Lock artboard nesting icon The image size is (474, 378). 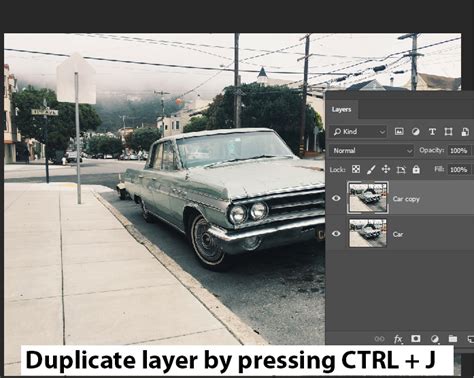(x=401, y=170)
